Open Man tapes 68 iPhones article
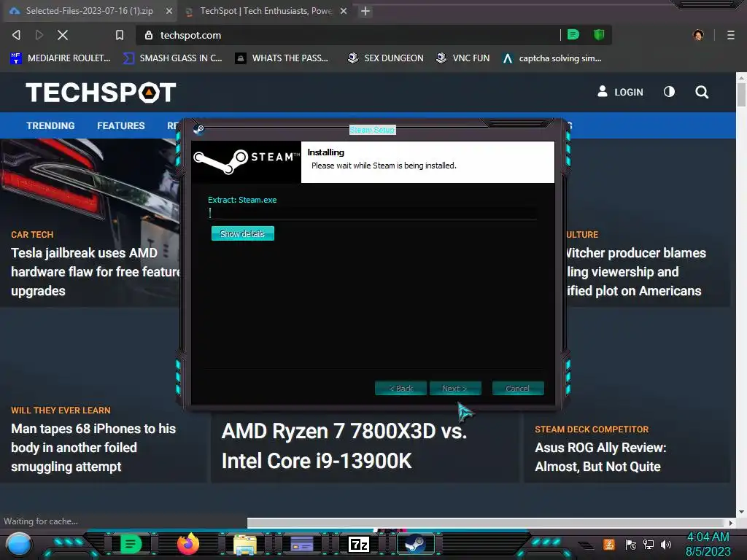This screenshot has height=560, width=747. pos(93,448)
